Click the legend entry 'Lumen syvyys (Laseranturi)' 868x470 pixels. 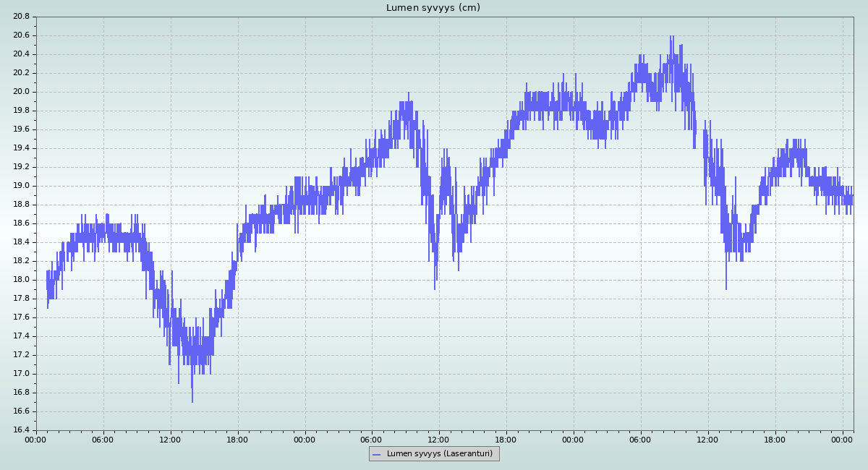click(x=439, y=453)
